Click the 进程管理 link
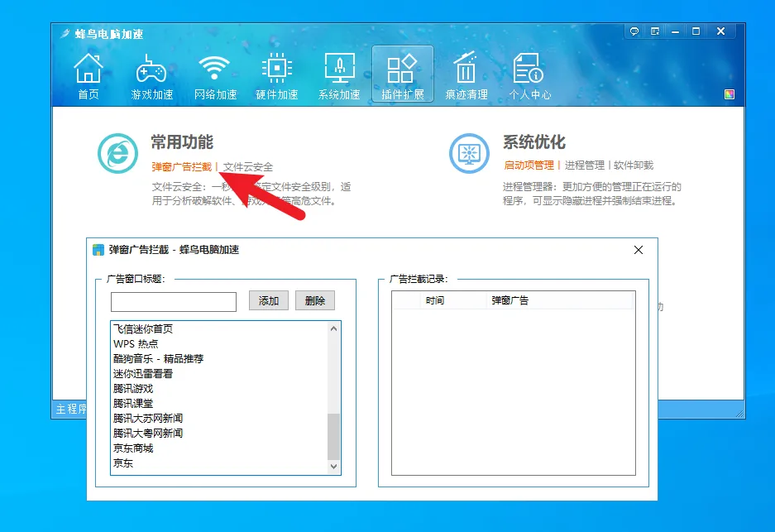This screenshot has height=532, width=775. click(x=584, y=165)
